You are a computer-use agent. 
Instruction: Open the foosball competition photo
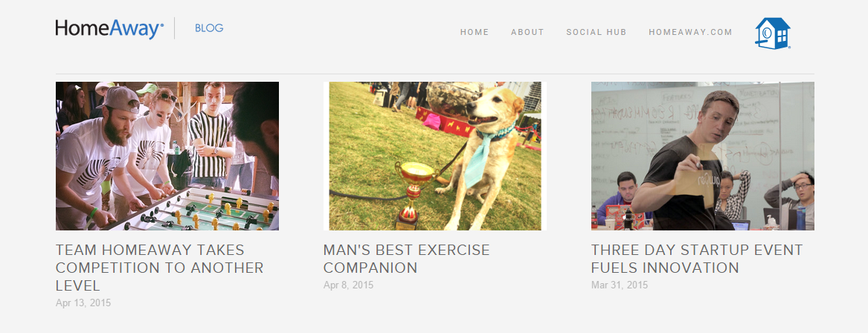167,156
